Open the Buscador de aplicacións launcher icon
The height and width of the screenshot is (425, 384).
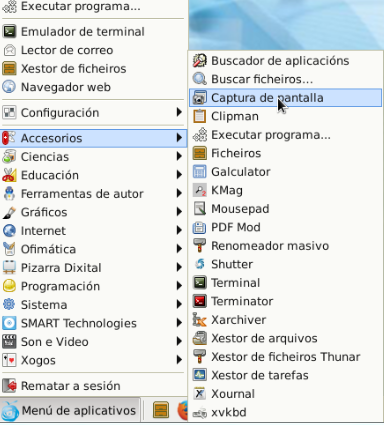200,61
